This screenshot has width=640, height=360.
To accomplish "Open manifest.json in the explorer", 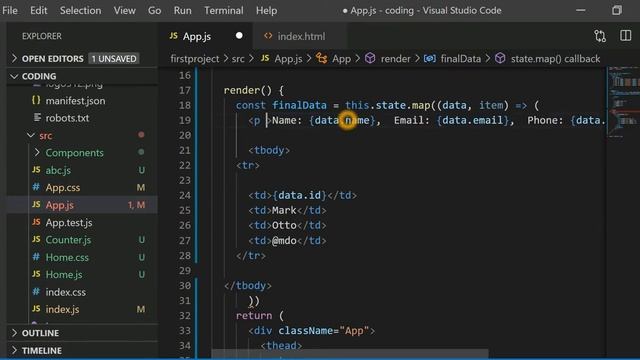I will click(x=75, y=101).
